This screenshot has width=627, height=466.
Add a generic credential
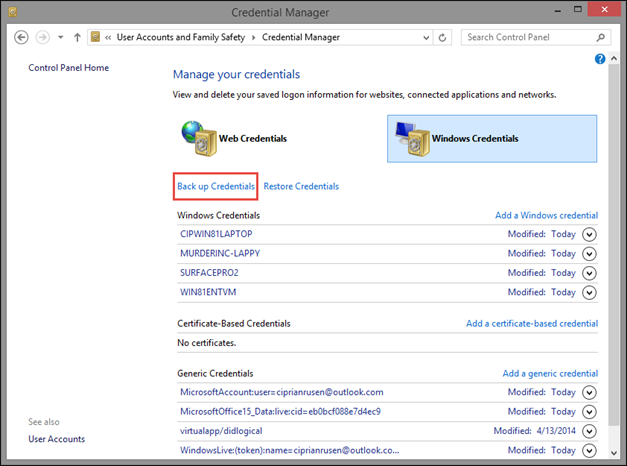(x=550, y=373)
